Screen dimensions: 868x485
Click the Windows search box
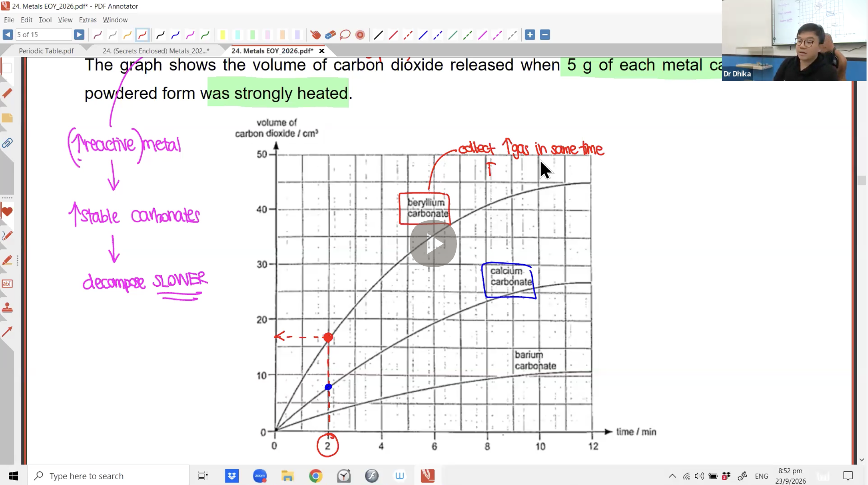pyautogui.click(x=109, y=476)
